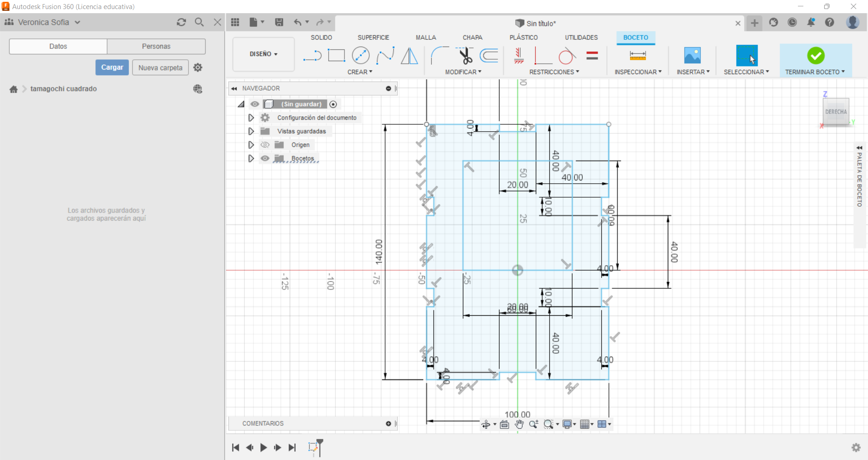This screenshot has height=460, width=868.
Task: Select the Line sketch tool
Action: pos(312,56)
